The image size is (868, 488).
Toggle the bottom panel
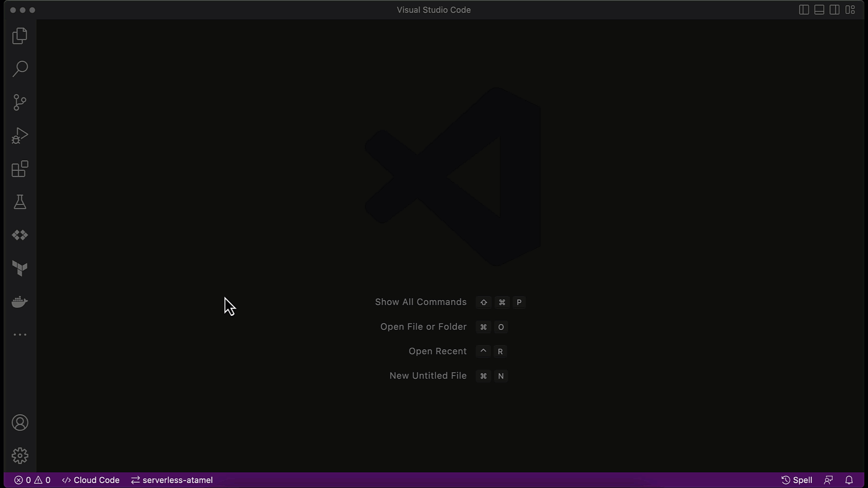point(819,10)
